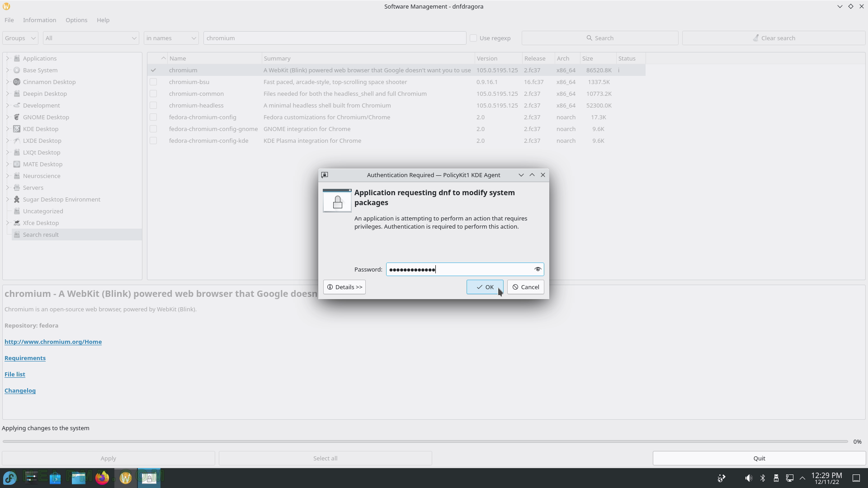
Task: Click the Cinnamon Desktop group icon
Action: pyautogui.click(x=17, y=82)
